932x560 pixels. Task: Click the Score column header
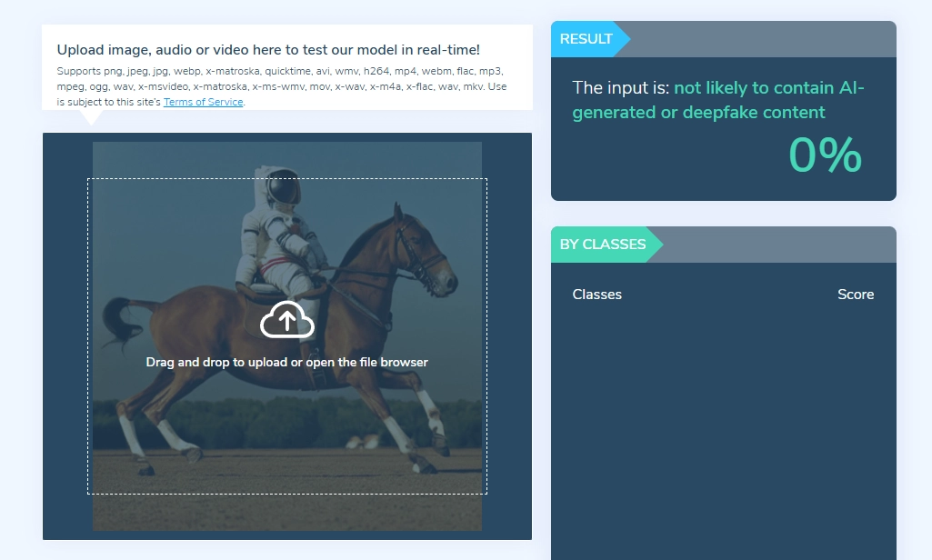click(x=855, y=295)
